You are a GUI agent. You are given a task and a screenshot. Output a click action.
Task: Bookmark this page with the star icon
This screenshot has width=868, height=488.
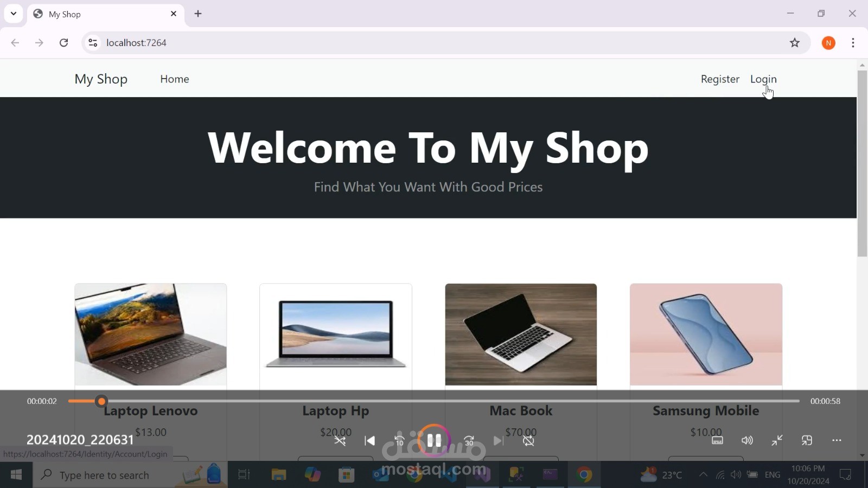coord(795,43)
